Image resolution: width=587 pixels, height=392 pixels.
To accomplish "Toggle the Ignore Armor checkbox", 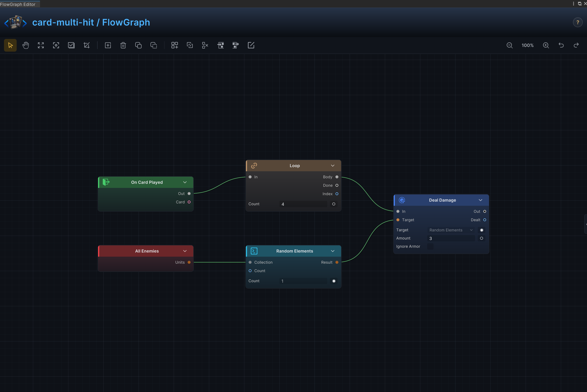I will click(430, 247).
